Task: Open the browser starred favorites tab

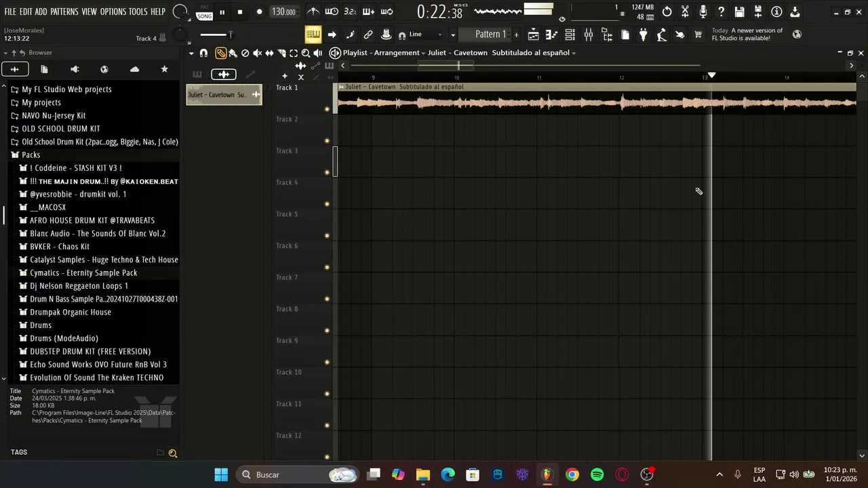Action: click(x=164, y=69)
